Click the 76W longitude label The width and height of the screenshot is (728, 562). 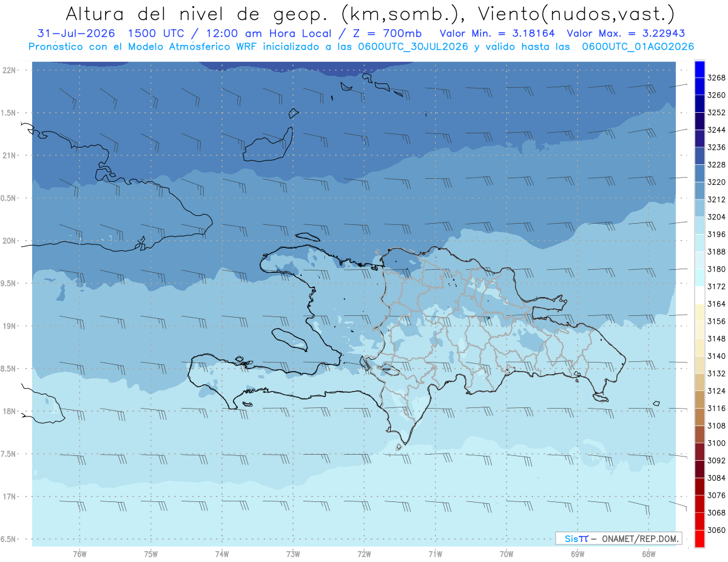[79, 554]
